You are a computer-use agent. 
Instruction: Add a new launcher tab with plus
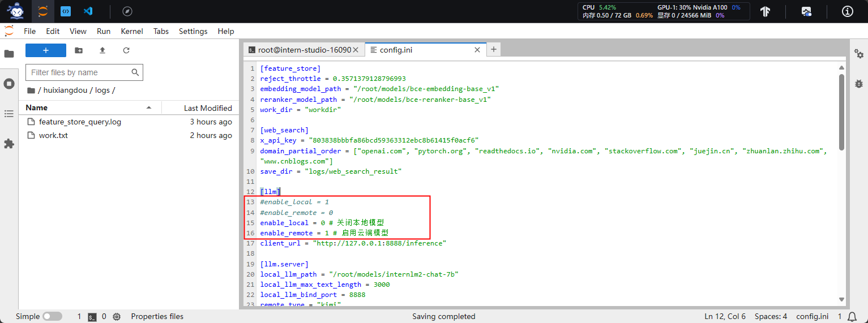coord(494,50)
